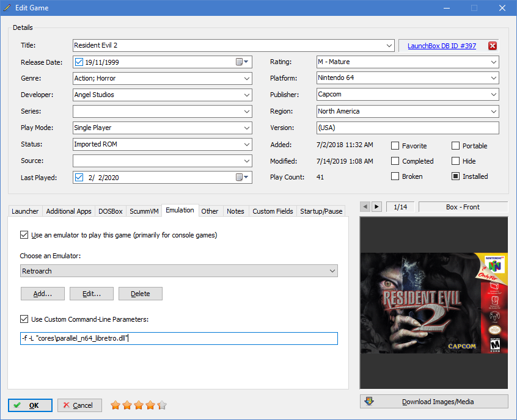Click the Version text field
The width and height of the screenshot is (517, 420).
(408, 128)
